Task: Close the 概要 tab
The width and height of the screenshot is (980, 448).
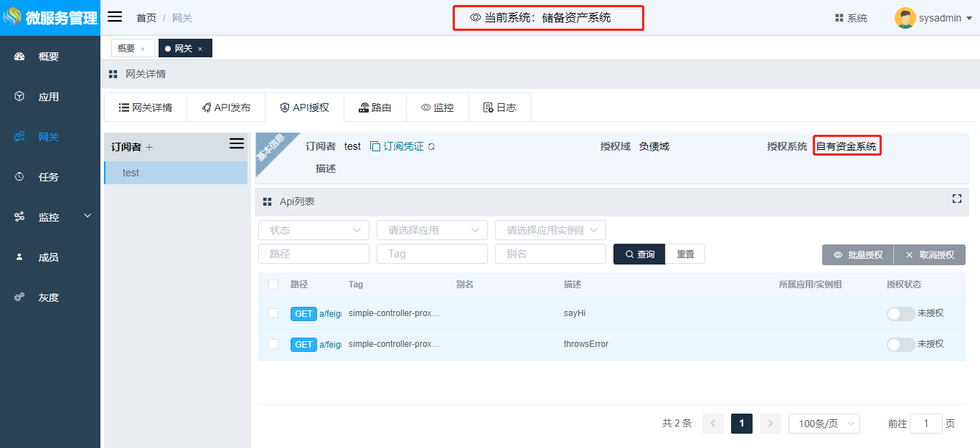Action: point(143,49)
